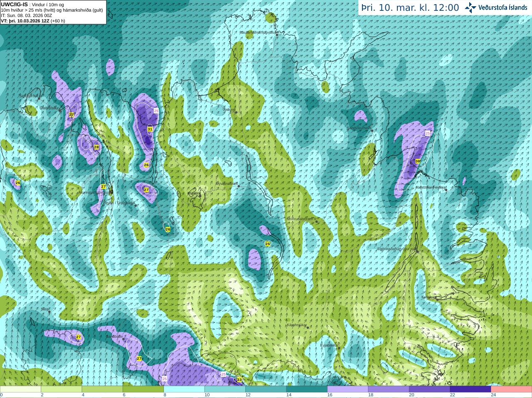Click the Veðurstofa Íslands logo

pos(496,7)
